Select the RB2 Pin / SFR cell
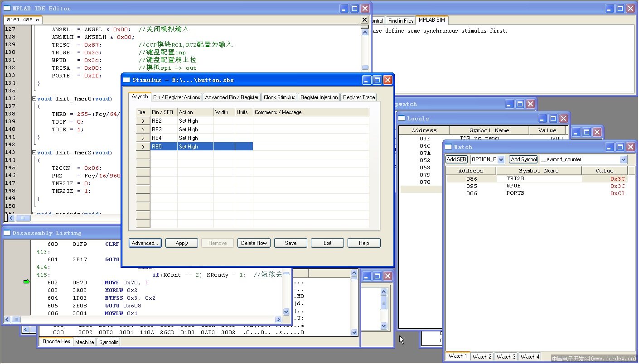Screen dimensions: 639x364 pyautogui.click(x=164, y=121)
